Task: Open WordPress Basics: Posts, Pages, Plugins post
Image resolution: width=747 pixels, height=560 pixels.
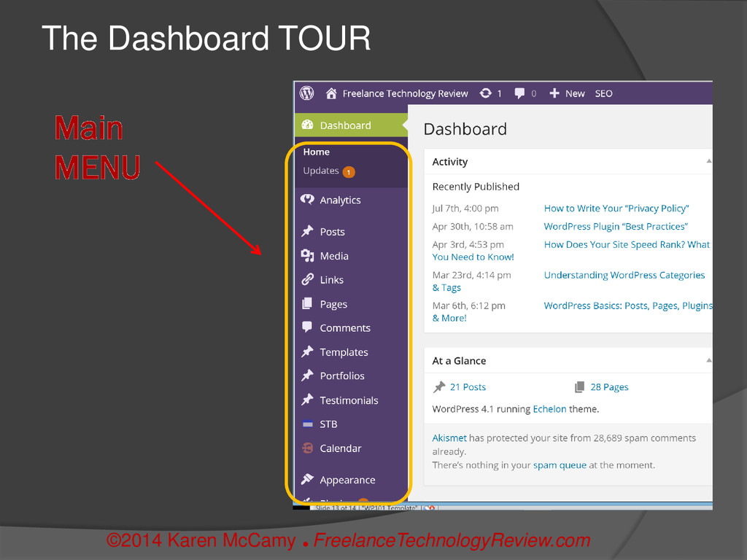Action: click(628, 306)
